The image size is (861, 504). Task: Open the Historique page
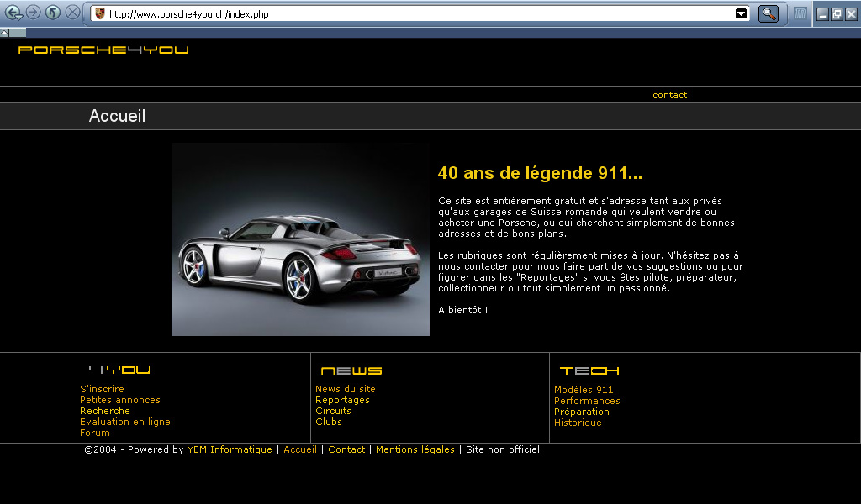[578, 423]
